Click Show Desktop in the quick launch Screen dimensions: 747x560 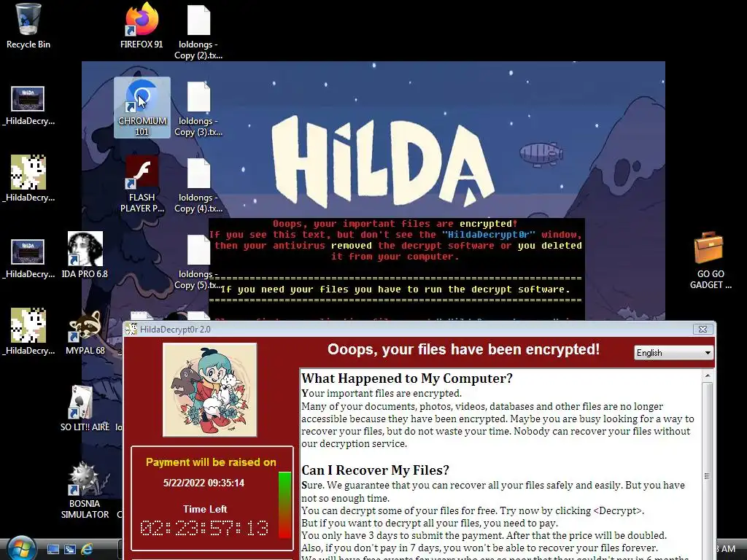tap(53, 550)
